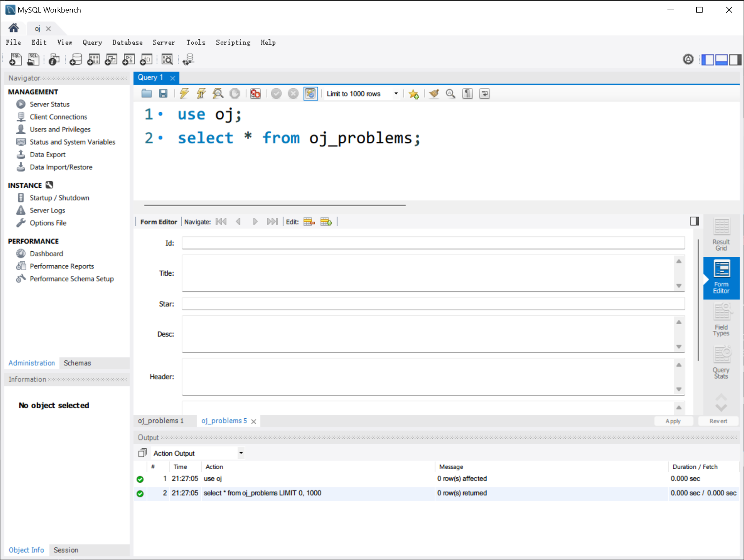Toggle the left sidebar panel visibility
Screen dimensions: 744x560
(x=708, y=60)
